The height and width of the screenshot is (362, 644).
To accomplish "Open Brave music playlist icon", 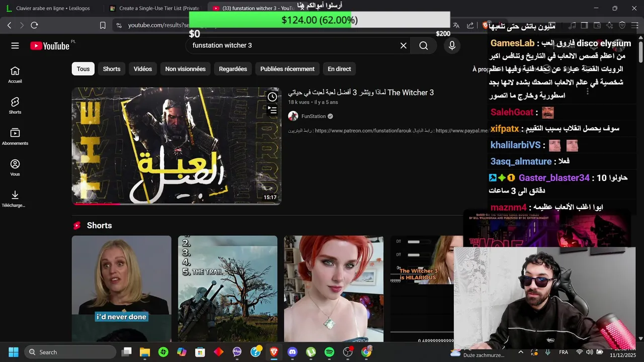I will click(572, 25).
